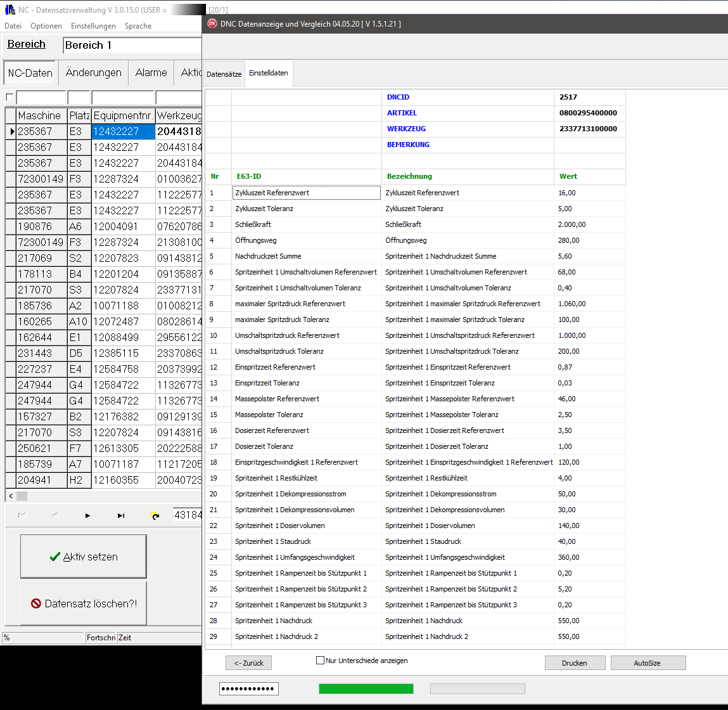Click the DNC window app icon
This screenshot has height=710, width=728.
point(212,23)
